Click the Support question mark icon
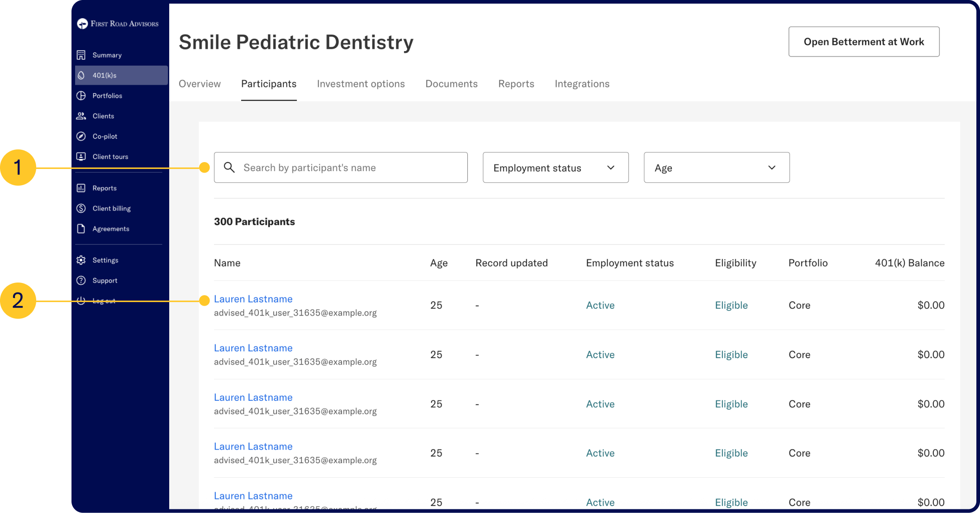Screen dimensions: 980x513 point(81,280)
